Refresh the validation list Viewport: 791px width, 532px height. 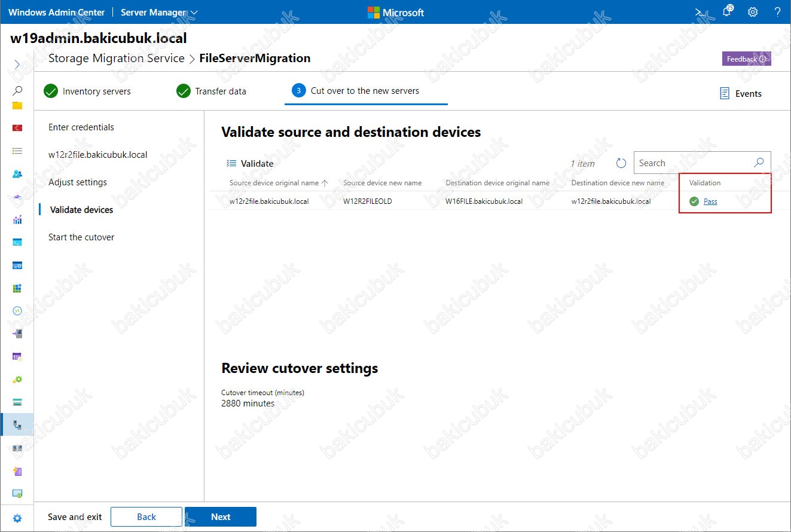click(621, 163)
